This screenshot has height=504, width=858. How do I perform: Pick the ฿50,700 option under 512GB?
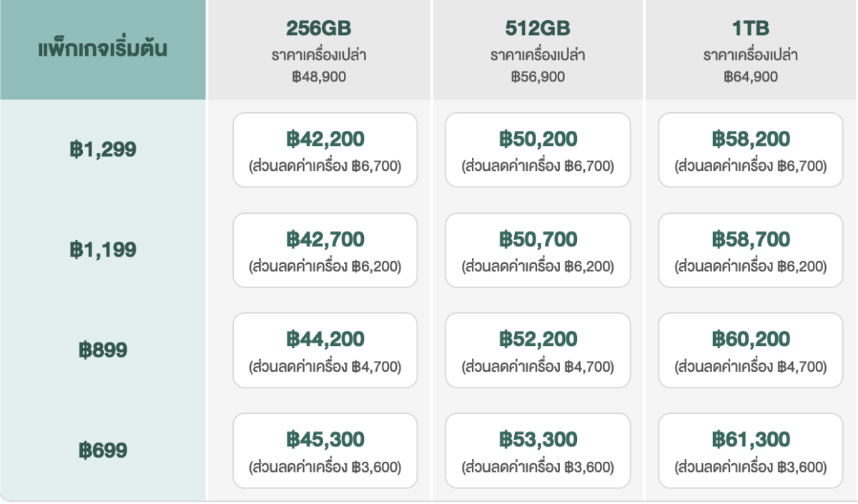(x=538, y=250)
